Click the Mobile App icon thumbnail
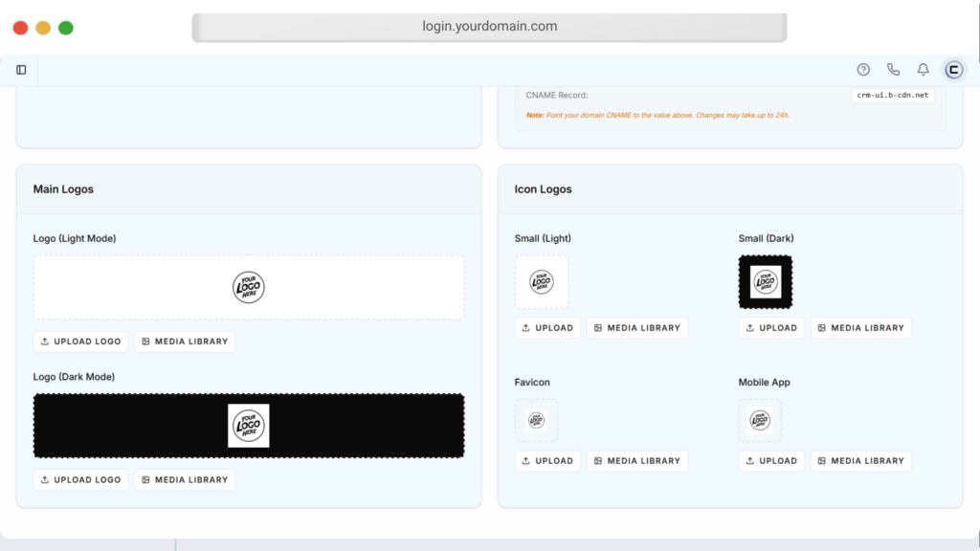 coord(760,421)
